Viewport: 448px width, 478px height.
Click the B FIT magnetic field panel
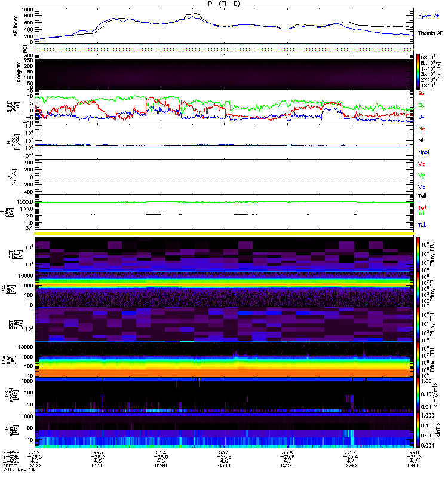pos(224,107)
